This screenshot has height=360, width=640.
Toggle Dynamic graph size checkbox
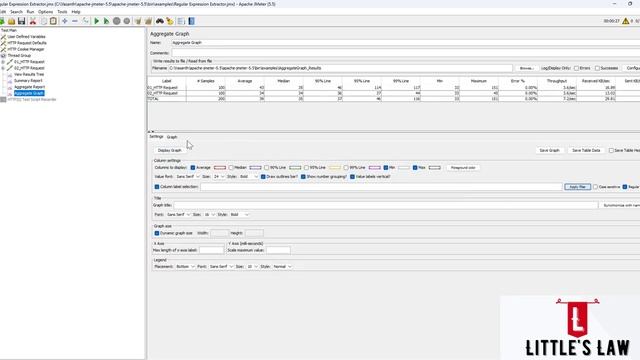[157, 233]
